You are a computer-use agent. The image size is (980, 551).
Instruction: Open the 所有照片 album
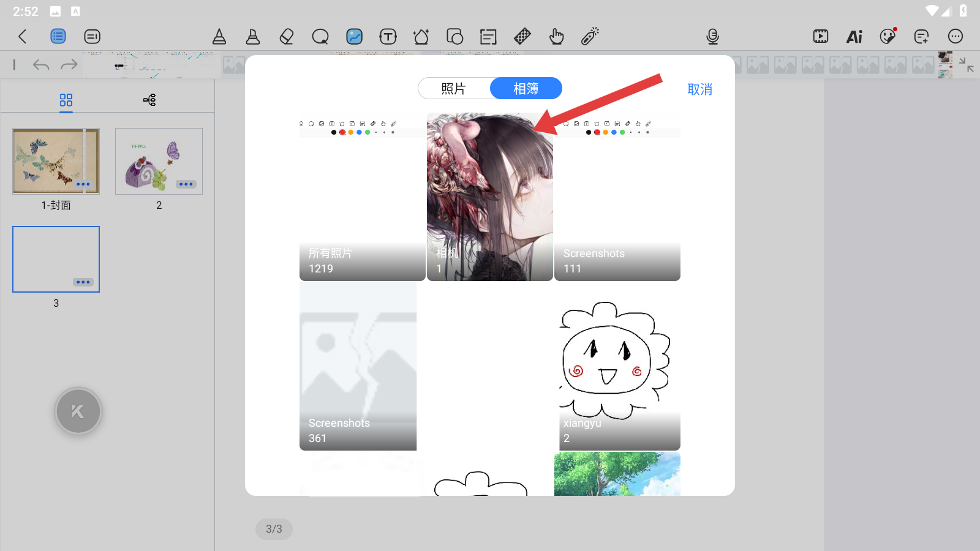point(362,197)
